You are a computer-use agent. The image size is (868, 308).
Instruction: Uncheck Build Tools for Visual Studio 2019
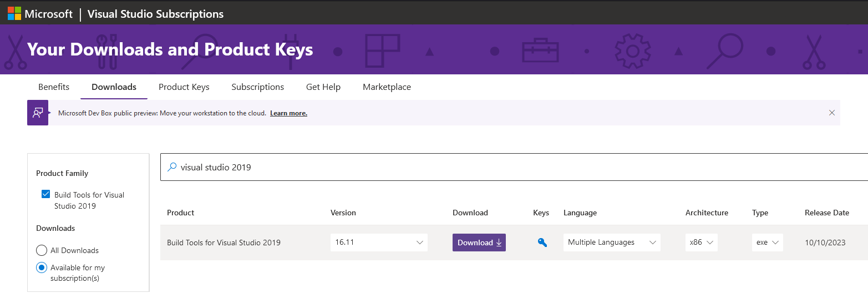(x=45, y=194)
